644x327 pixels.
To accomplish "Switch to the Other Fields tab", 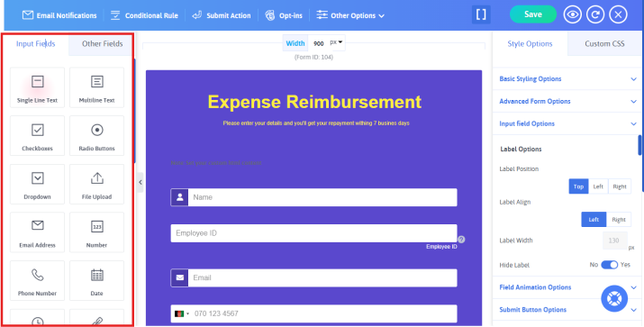I will (102, 43).
